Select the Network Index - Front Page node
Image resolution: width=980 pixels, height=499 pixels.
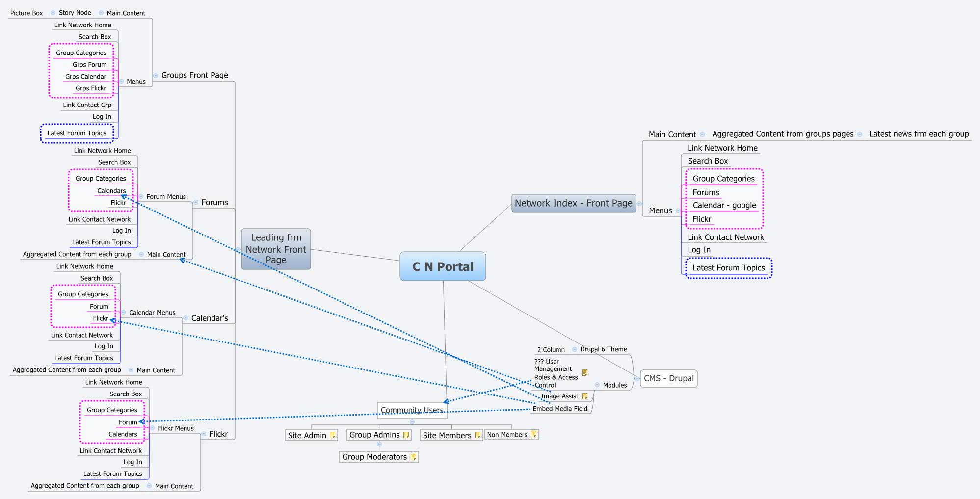[x=574, y=203]
